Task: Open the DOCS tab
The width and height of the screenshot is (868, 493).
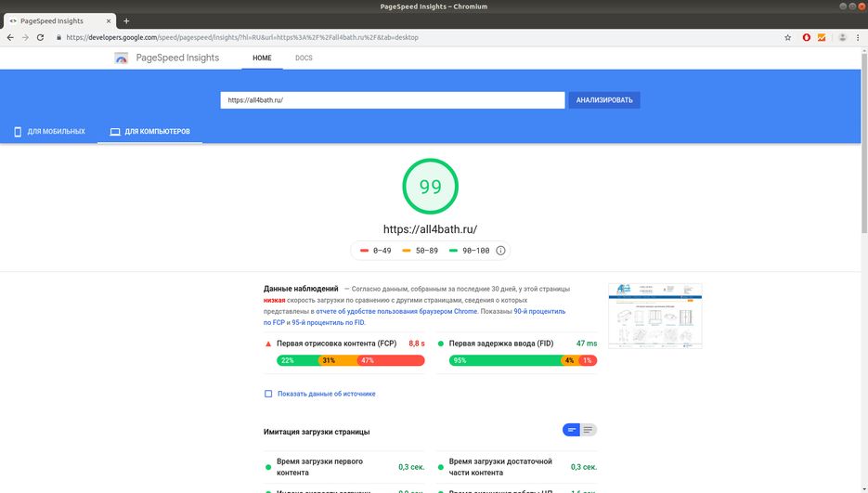Action: click(304, 58)
